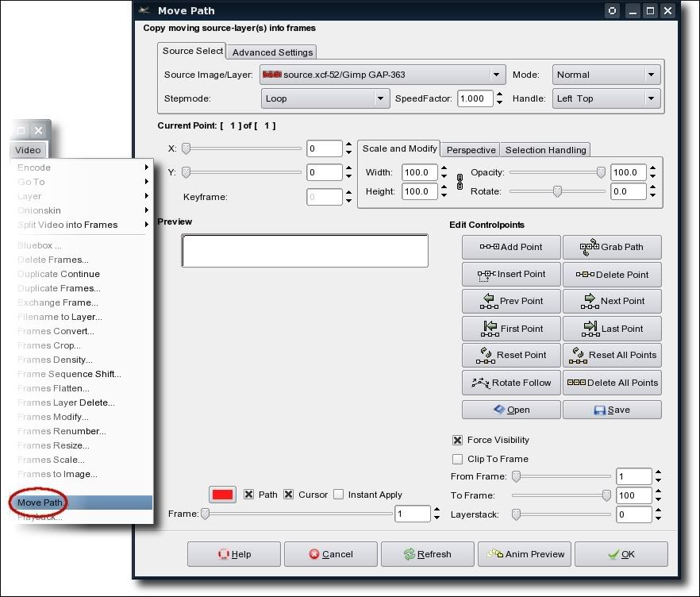Expand the Go To submenu

82,182
